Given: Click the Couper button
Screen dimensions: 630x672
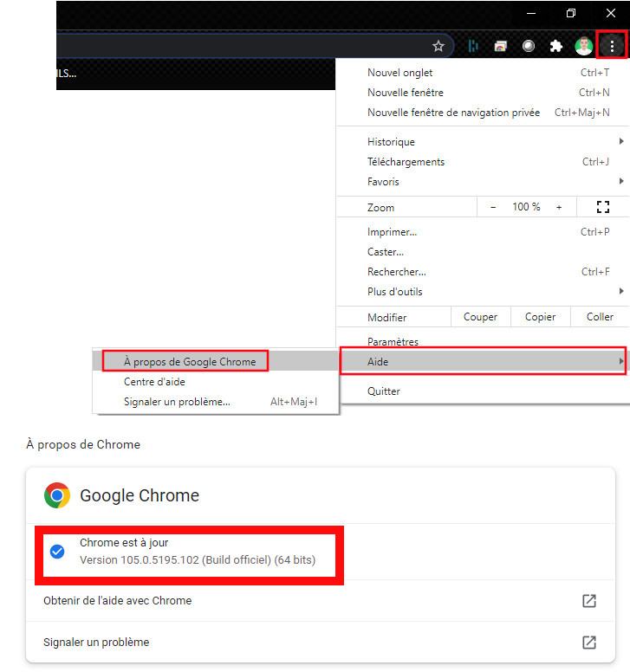Looking at the screenshot, I should [x=480, y=317].
